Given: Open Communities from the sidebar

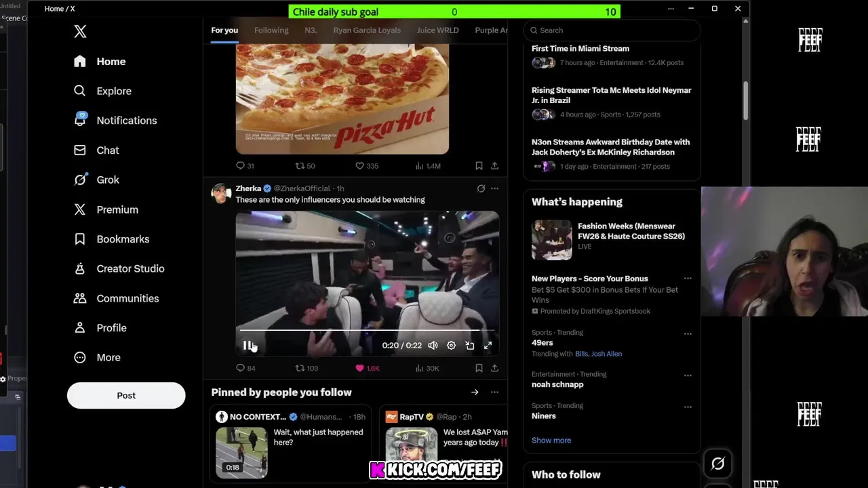Looking at the screenshot, I should coord(117,298).
